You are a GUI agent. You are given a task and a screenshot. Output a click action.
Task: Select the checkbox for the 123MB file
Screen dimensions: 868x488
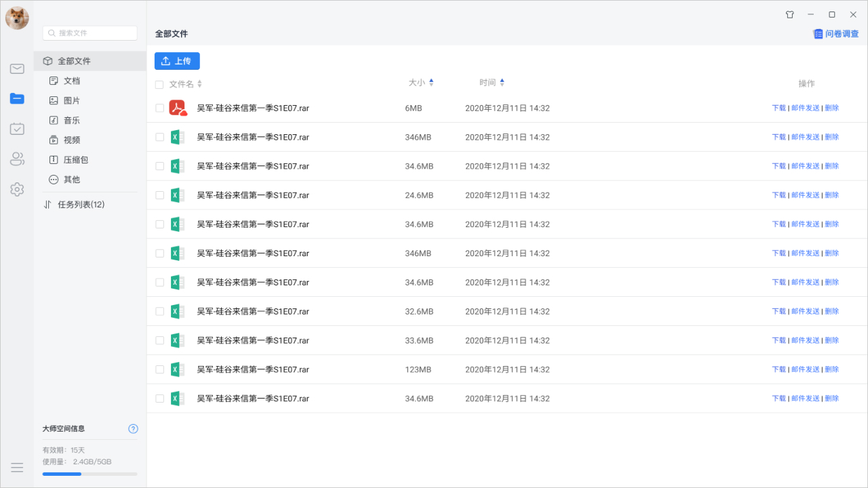point(159,369)
